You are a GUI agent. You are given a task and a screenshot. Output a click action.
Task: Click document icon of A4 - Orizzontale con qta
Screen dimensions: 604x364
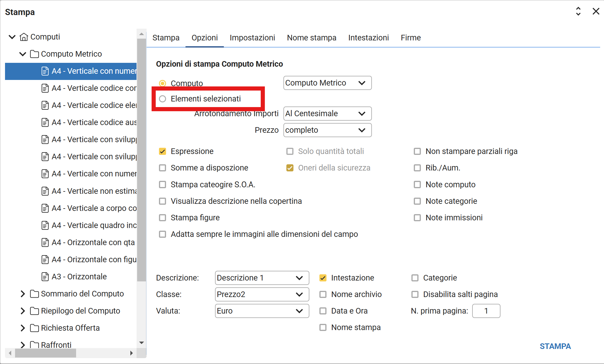[45, 242]
